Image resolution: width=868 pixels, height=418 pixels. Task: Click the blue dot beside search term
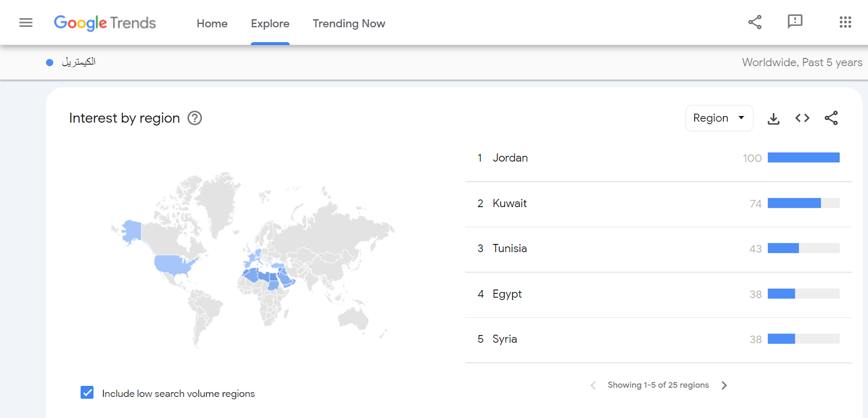(50, 62)
